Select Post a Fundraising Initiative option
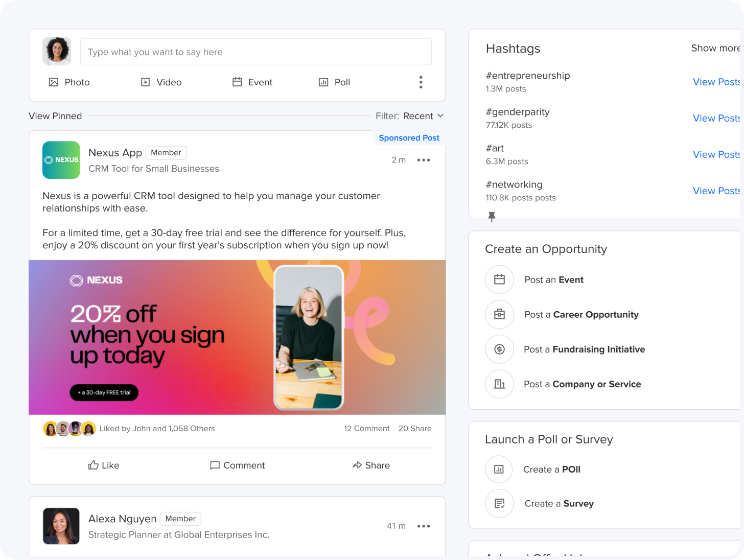744x560 pixels. click(584, 349)
